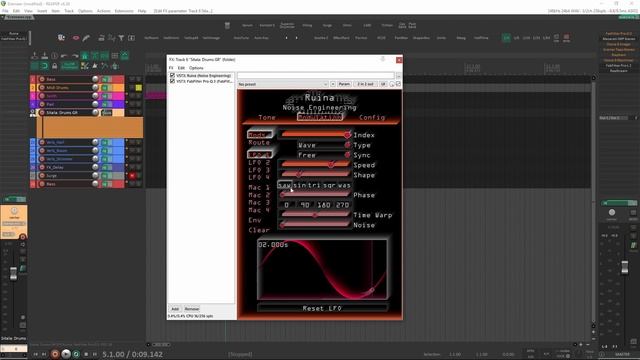Image resolution: width=640 pixels, height=360 pixels.
Task: Select LFO 3 in Ruina
Action: (x=259, y=170)
